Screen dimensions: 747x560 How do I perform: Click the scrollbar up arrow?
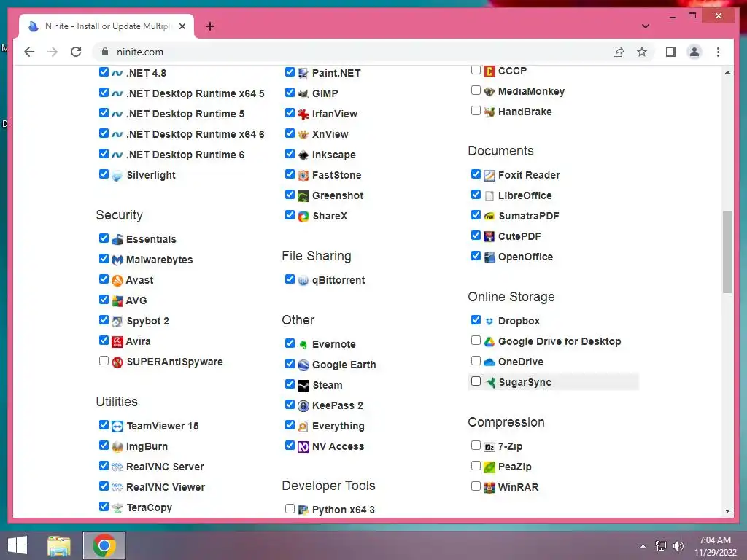(727, 72)
